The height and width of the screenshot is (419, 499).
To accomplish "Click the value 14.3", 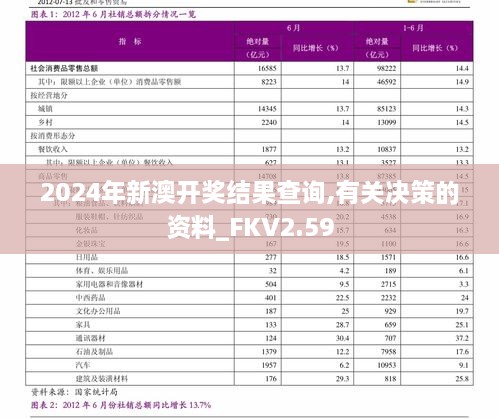I will [x=462, y=109].
